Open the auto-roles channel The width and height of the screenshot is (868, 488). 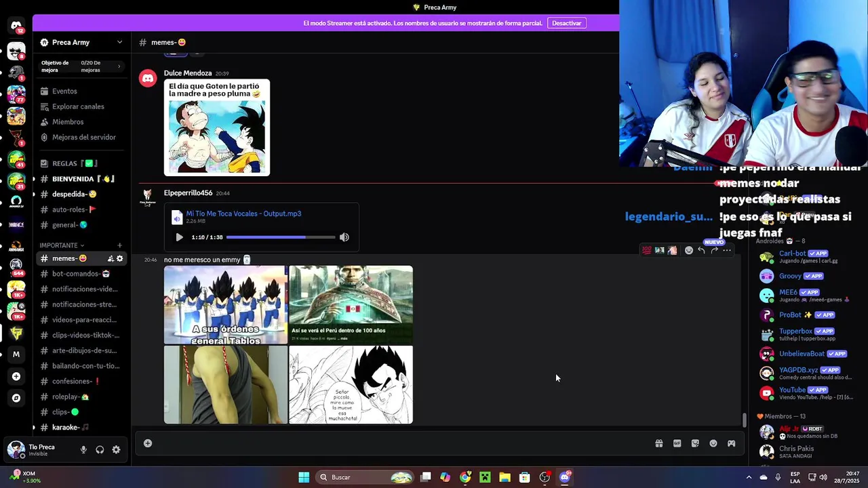point(81,209)
